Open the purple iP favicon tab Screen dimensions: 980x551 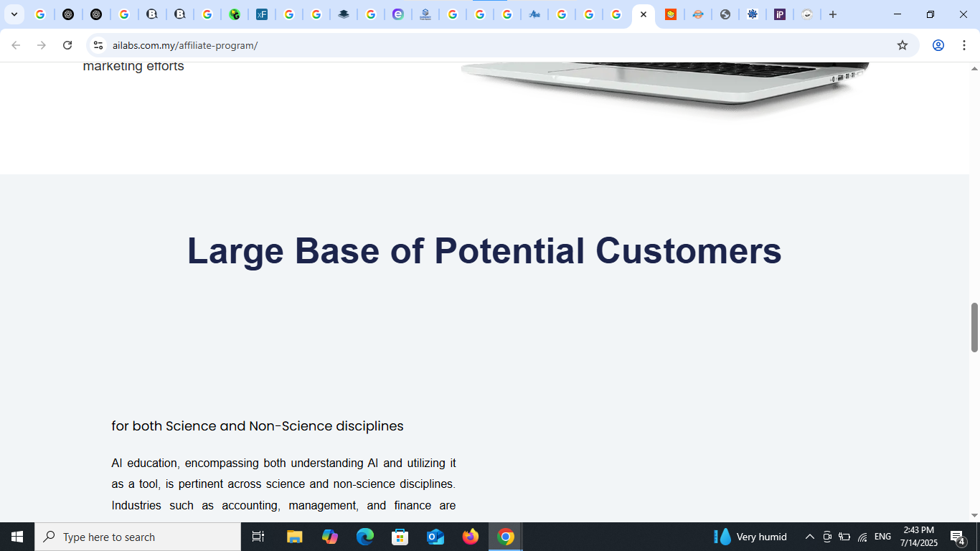pos(780,14)
